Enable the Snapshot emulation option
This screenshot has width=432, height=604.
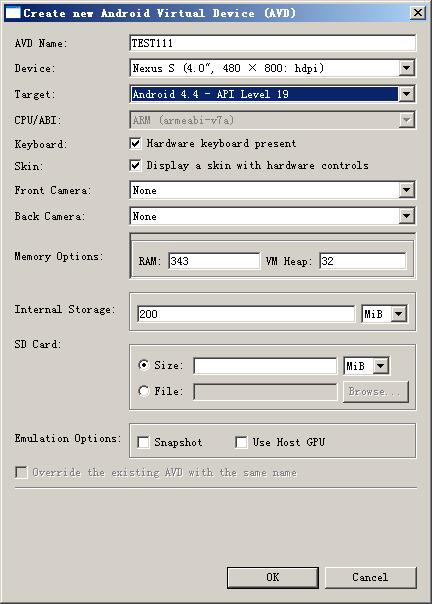point(143,442)
